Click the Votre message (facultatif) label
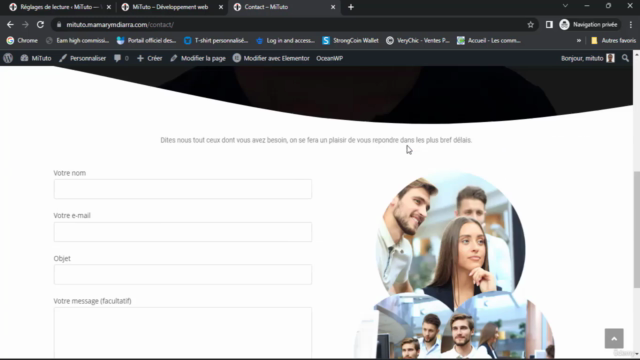 [92, 301]
